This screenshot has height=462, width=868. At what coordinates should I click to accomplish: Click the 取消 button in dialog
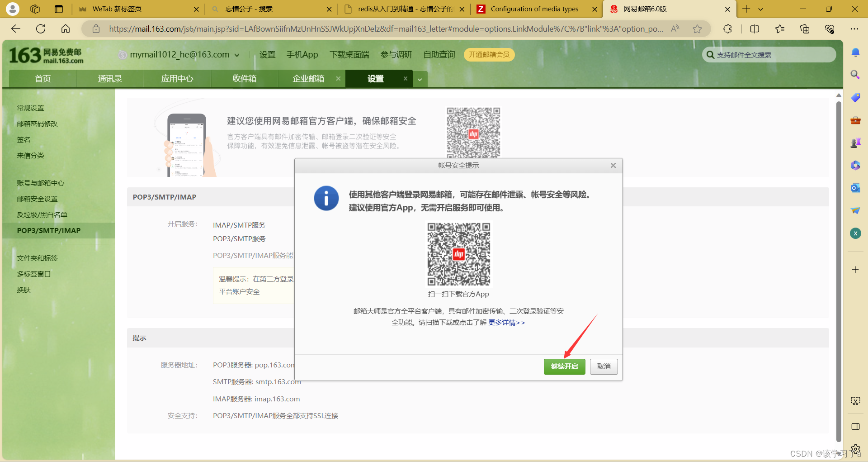click(x=604, y=367)
